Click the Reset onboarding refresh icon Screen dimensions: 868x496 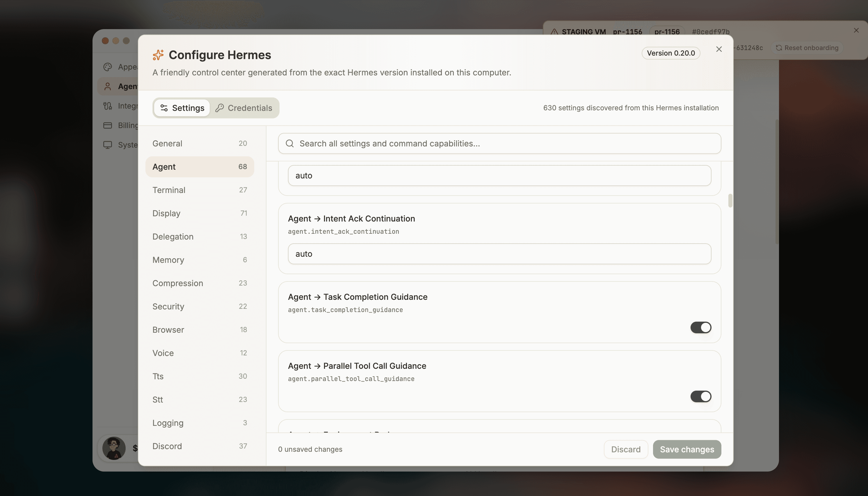(779, 48)
